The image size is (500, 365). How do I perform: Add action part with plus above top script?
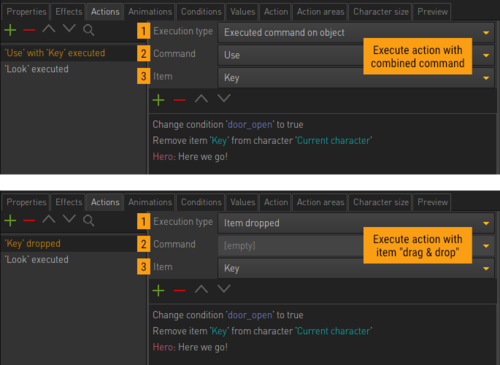point(158,100)
